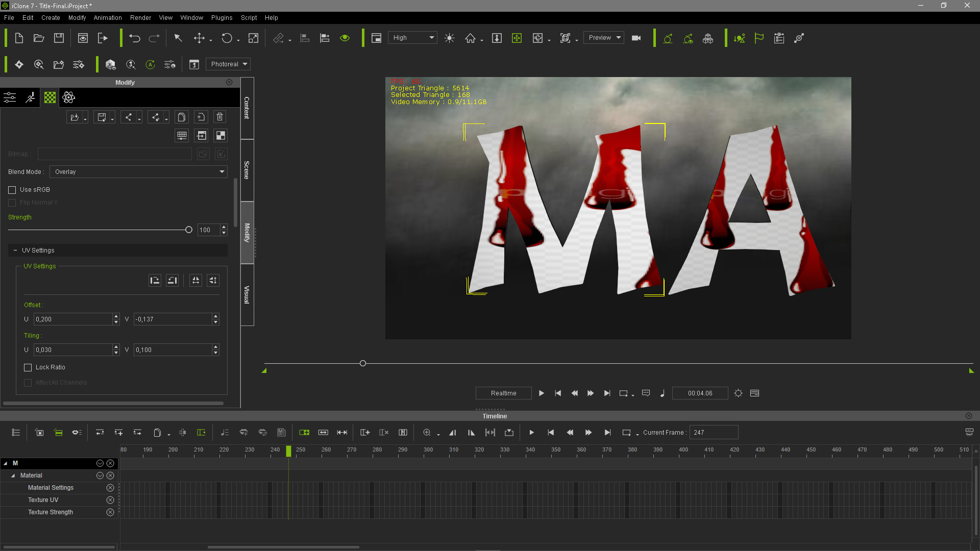Image resolution: width=980 pixels, height=551 pixels.
Task: Switch to the Visual side tab
Action: pyautogui.click(x=247, y=294)
